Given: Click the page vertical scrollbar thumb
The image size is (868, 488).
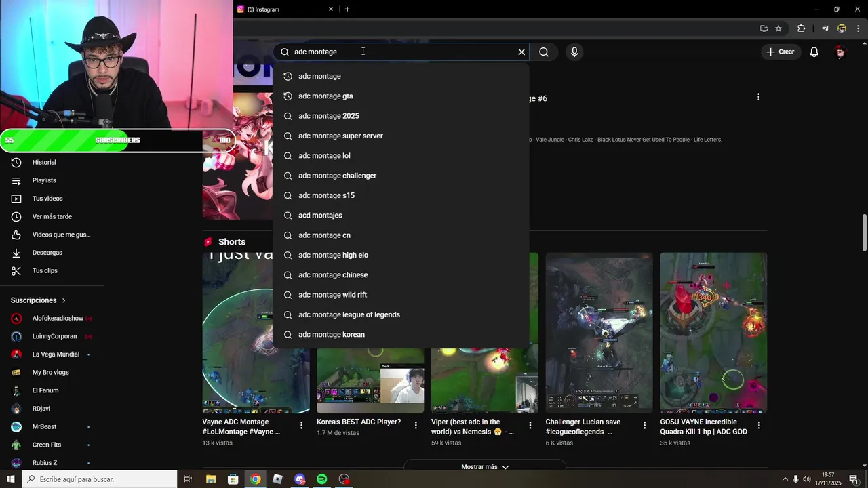Looking at the screenshot, I should (864, 232).
